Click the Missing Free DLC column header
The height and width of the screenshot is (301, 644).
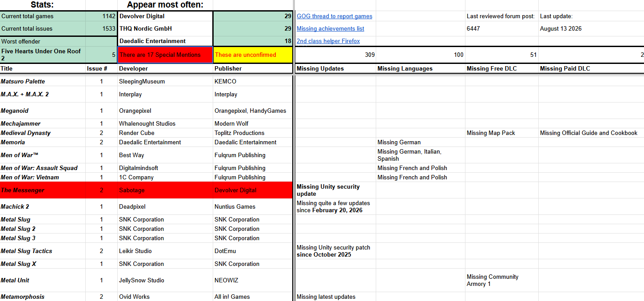502,69
